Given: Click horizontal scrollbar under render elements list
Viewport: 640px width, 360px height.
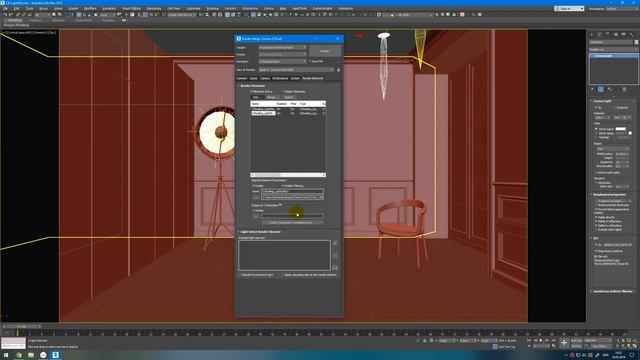Looking at the screenshot, I should pyautogui.click(x=288, y=175).
